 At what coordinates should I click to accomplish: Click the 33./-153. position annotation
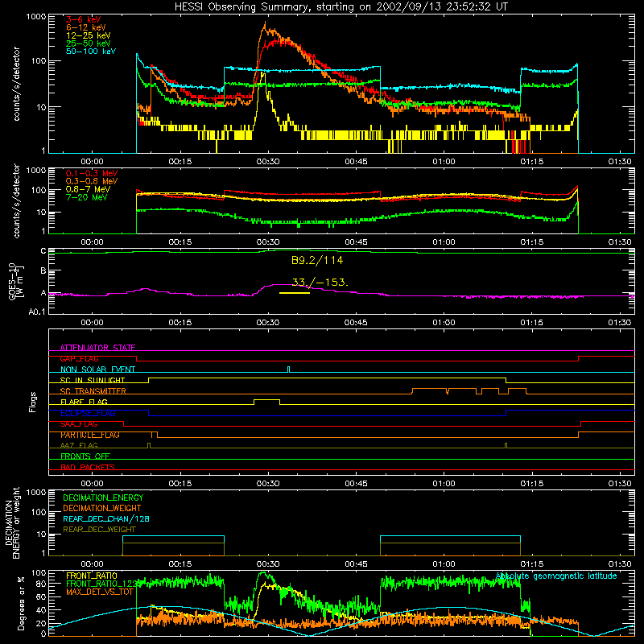point(320,283)
